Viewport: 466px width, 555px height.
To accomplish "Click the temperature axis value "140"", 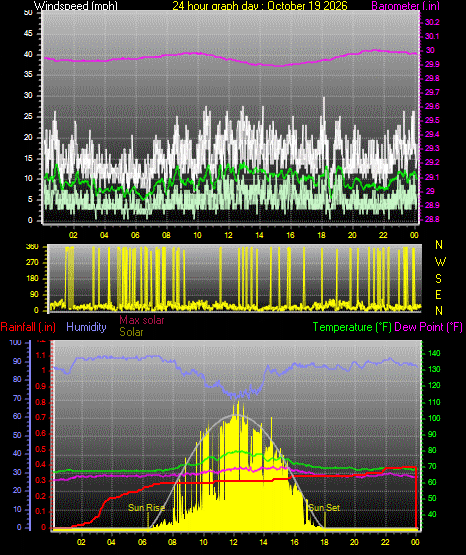I will tap(434, 353).
